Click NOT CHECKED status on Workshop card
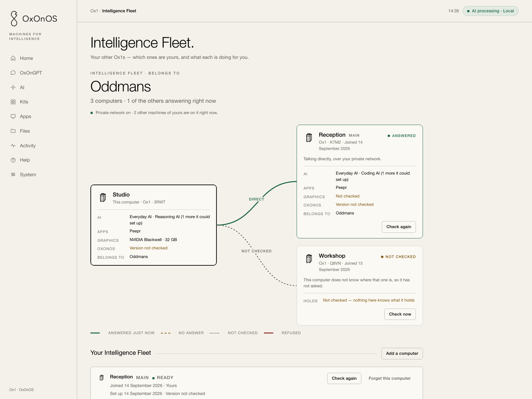 point(398,257)
